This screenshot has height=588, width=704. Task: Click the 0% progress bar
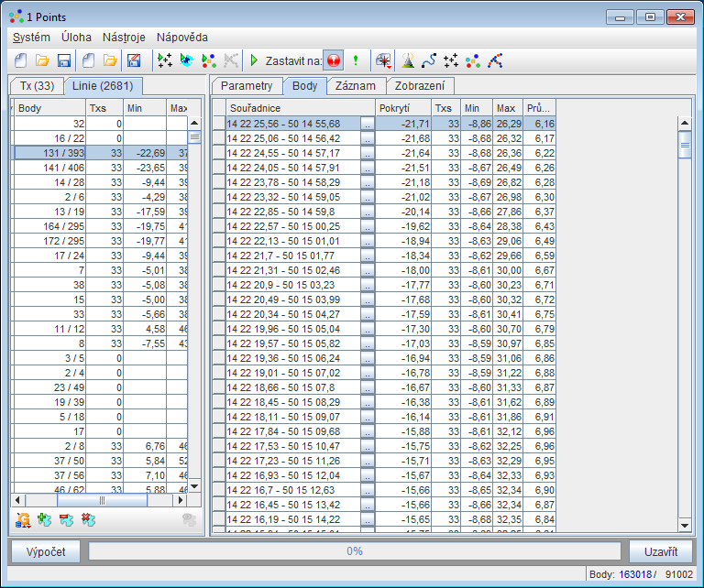354,550
